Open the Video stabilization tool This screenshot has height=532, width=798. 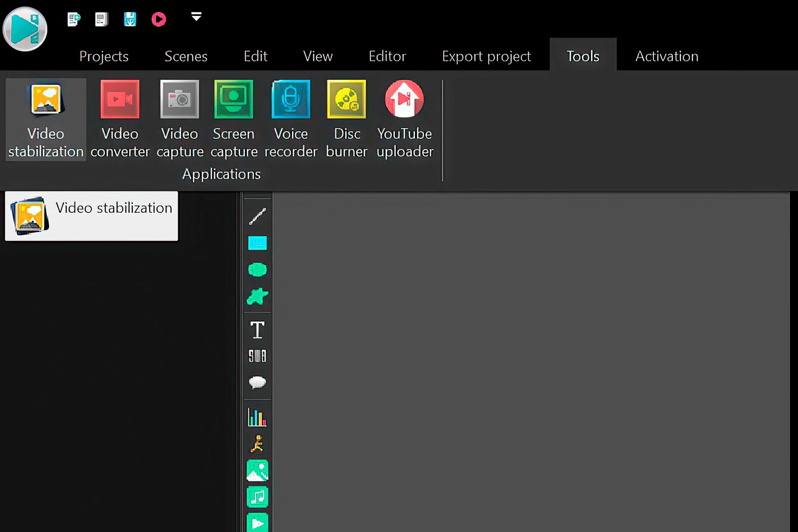[x=46, y=119]
